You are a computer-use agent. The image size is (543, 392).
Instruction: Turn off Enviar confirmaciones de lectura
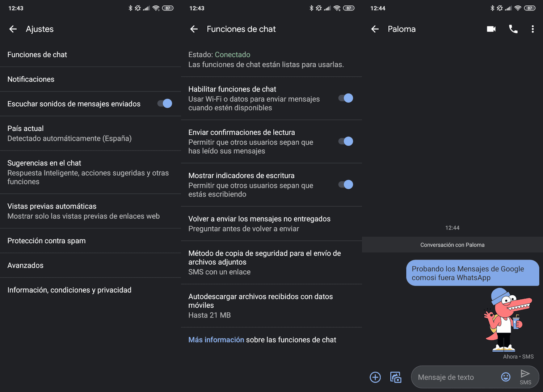point(346,141)
